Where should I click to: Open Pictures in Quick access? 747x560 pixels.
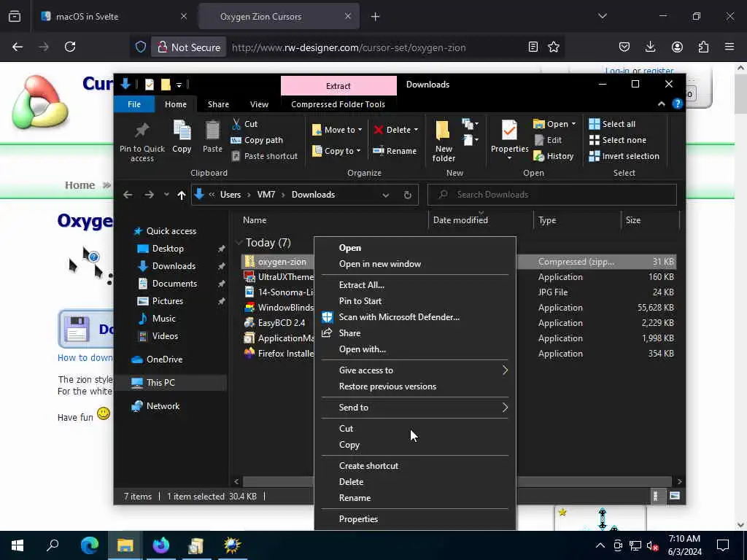click(x=167, y=301)
